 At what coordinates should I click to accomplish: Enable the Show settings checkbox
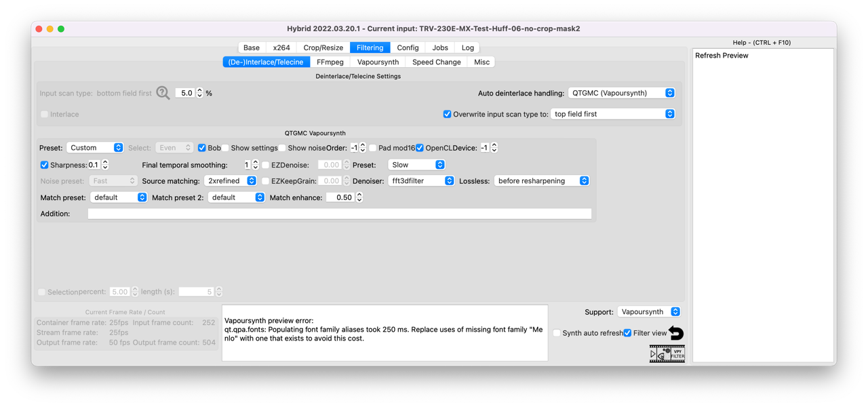click(x=226, y=148)
